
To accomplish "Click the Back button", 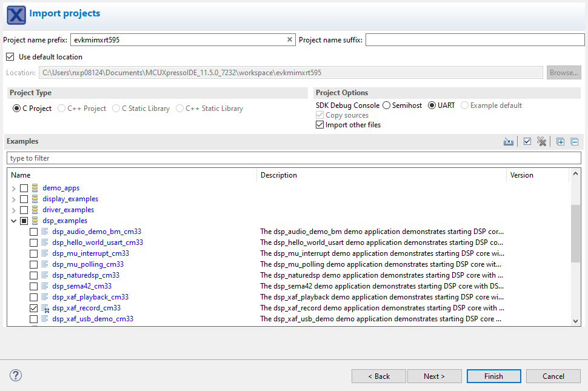I will coord(379,376).
